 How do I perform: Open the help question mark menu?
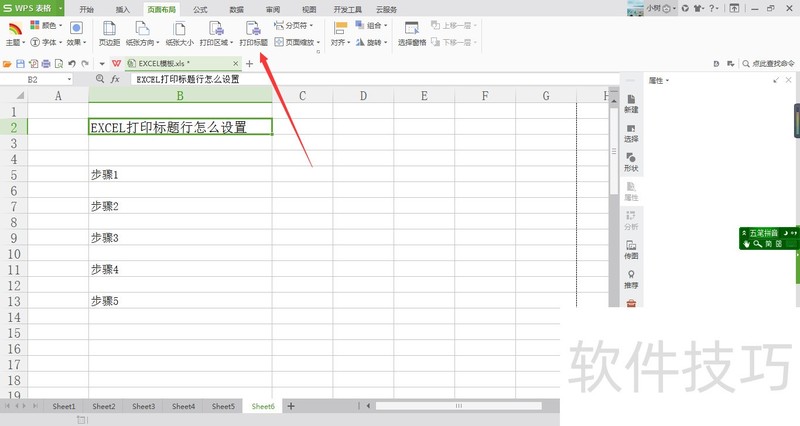pyautogui.click(x=713, y=8)
